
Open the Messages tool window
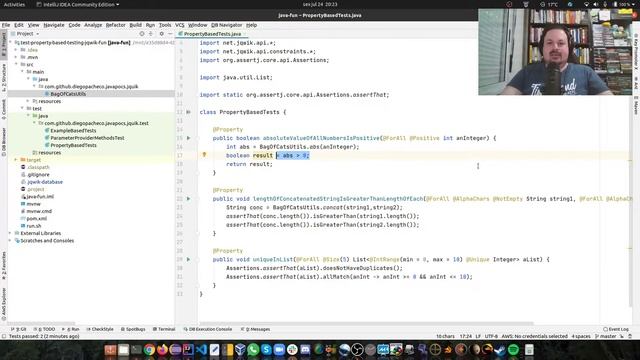256,329
